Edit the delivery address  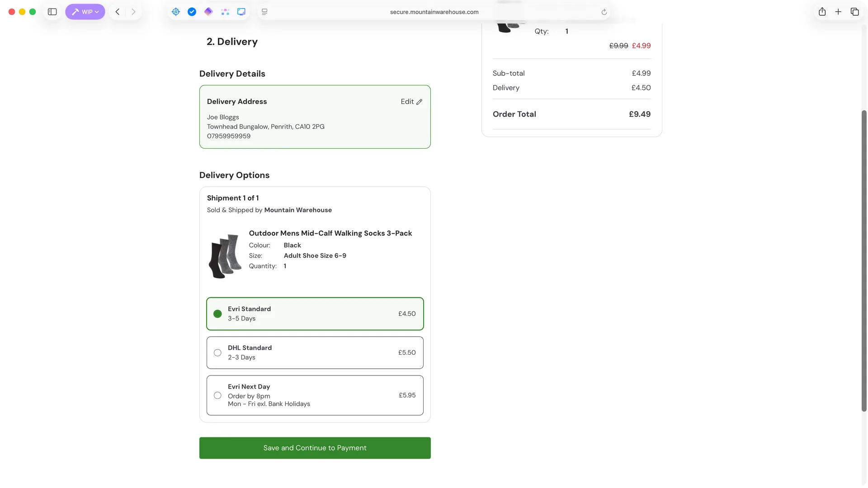click(x=411, y=102)
